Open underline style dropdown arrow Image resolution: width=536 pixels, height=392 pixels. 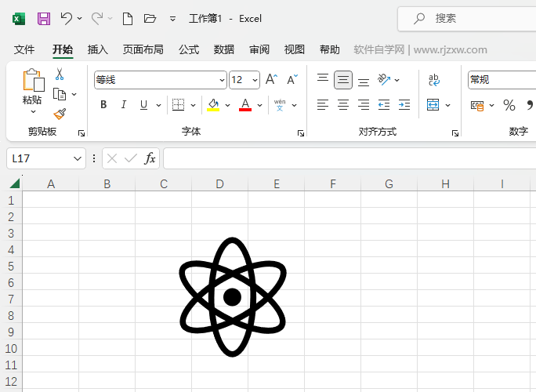coord(158,105)
